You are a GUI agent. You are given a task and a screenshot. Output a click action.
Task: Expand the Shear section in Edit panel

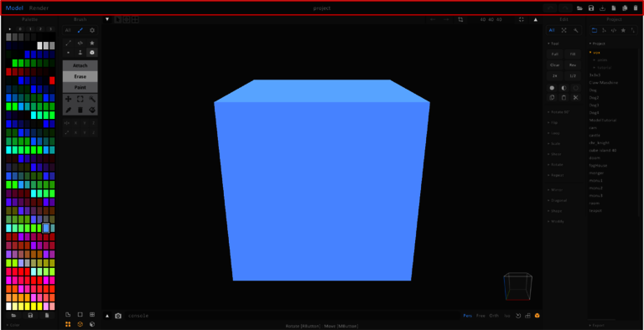click(x=554, y=154)
